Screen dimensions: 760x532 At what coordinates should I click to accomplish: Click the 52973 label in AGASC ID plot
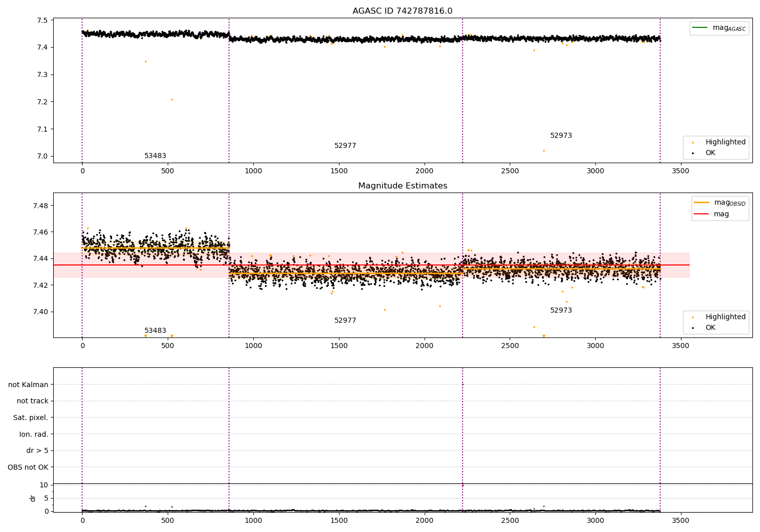[561, 136]
